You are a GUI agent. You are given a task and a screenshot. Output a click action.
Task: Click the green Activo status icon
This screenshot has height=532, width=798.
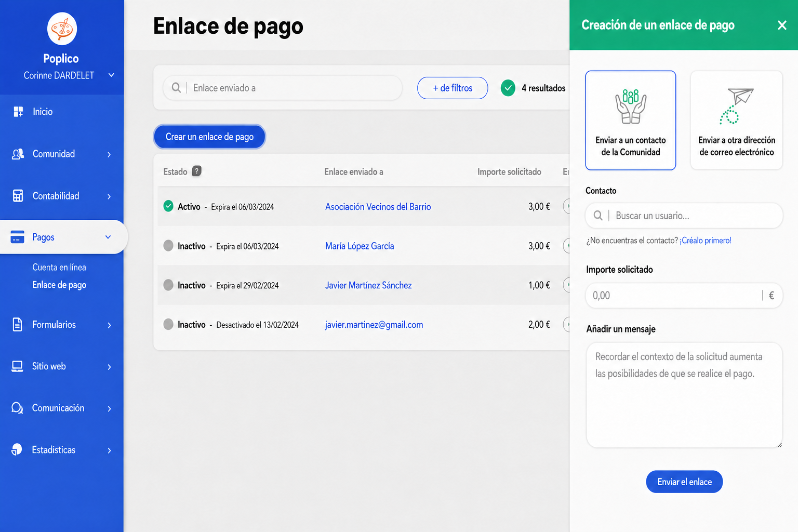click(x=168, y=206)
